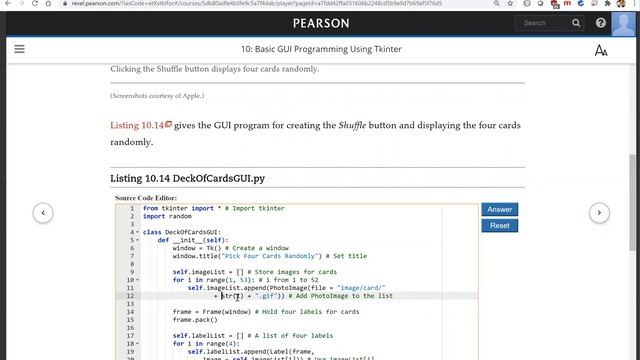Click '(Screenshots courtesy of Apple.)' caption

tap(157, 96)
